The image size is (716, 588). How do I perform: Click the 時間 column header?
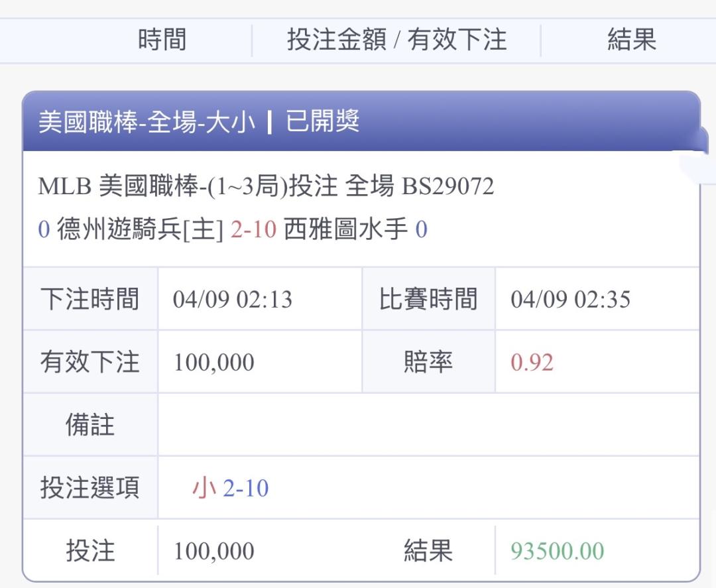pyautogui.click(x=162, y=40)
